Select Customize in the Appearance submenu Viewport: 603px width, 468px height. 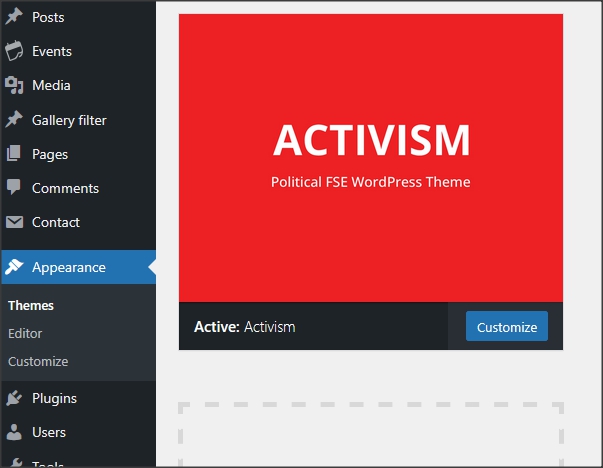[38, 361]
